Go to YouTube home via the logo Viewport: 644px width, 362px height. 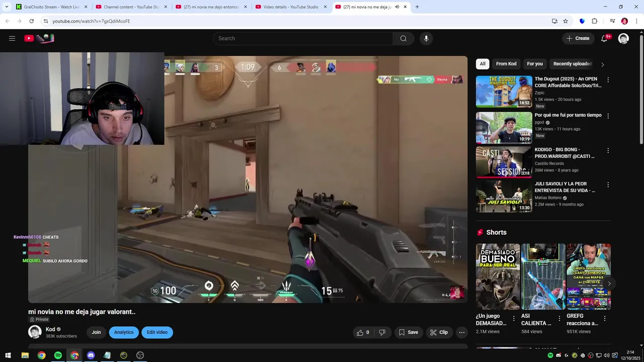point(39,38)
